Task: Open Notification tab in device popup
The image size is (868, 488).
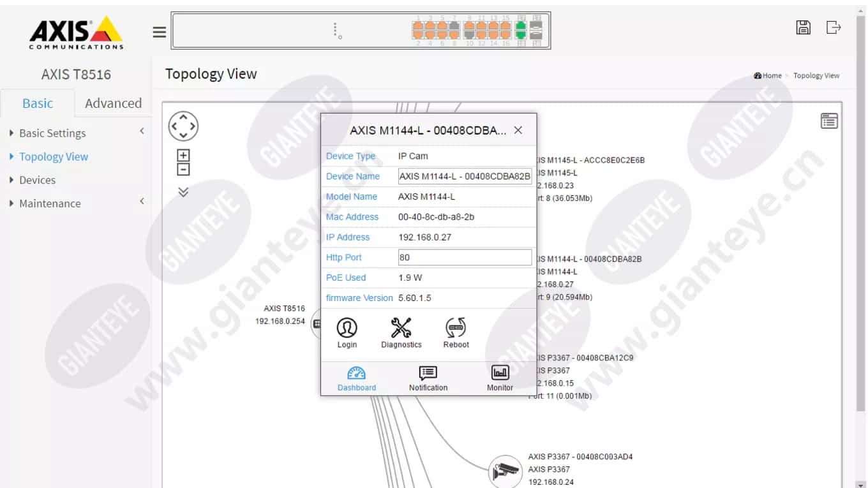Action: [428, 378]
